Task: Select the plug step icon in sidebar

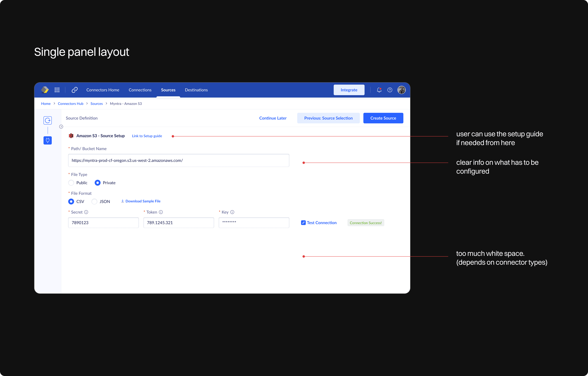Action: pos(48,140)
